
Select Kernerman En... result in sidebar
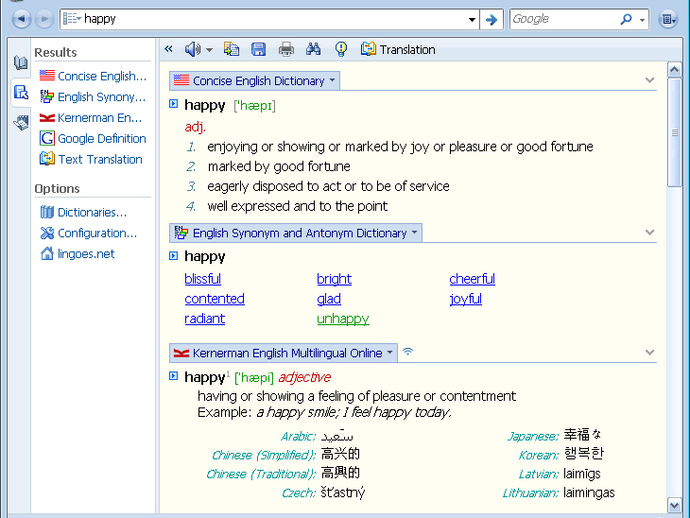(91, 118)
